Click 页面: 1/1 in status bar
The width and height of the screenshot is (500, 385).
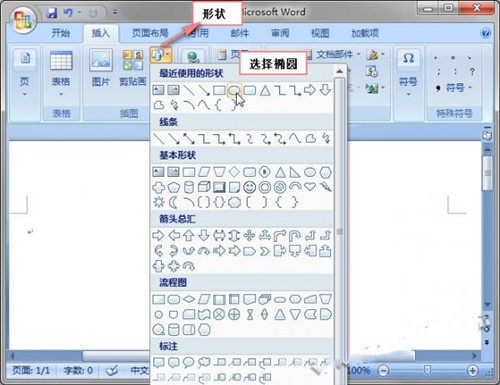tap(31, 370)
